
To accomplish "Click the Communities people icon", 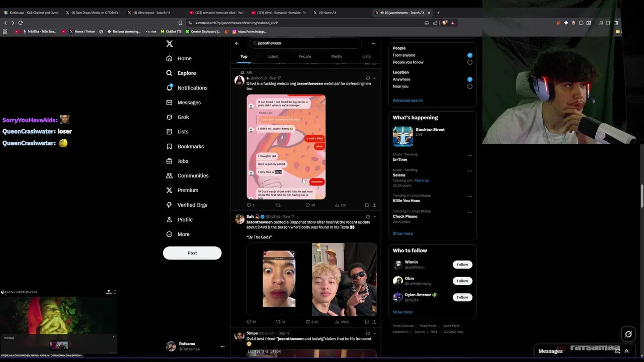I will point(169,175).
